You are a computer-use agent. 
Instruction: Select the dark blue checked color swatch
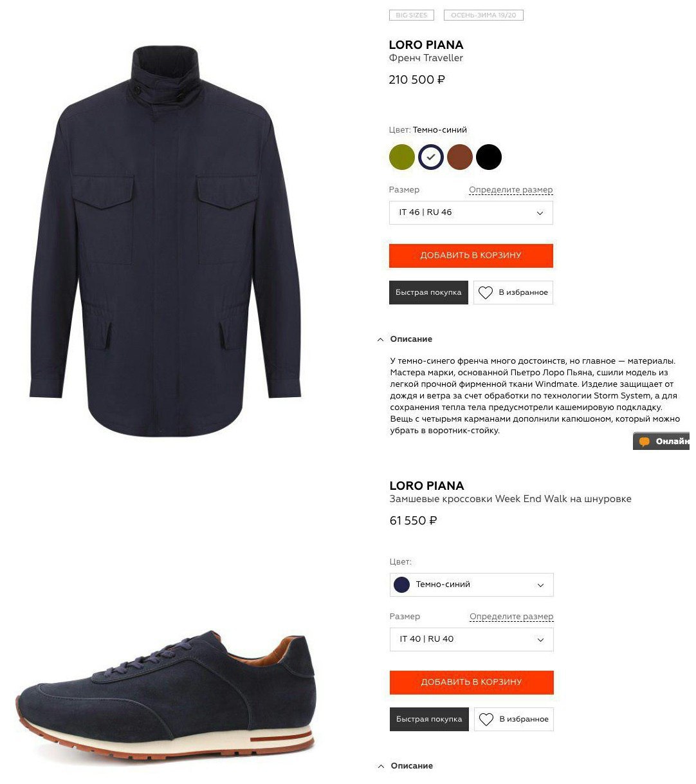coord(431,157)
